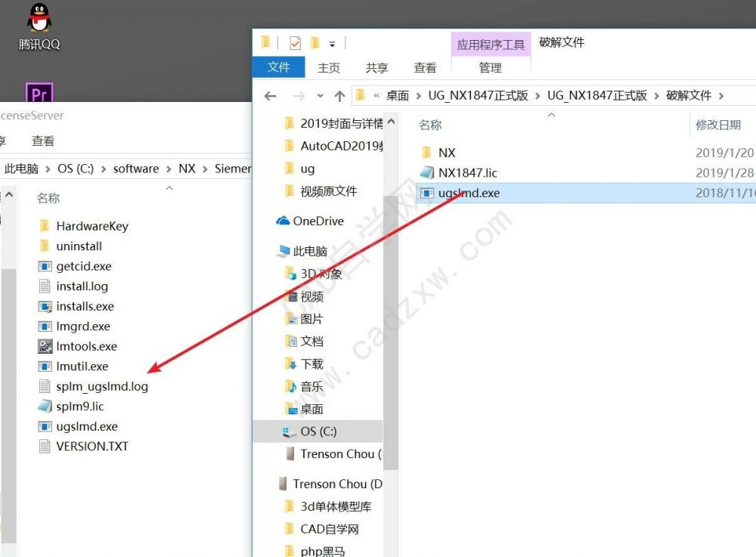Screen dimensions: 756x557
Task: Select the lmtools.exe file
Action: [78, 346]
